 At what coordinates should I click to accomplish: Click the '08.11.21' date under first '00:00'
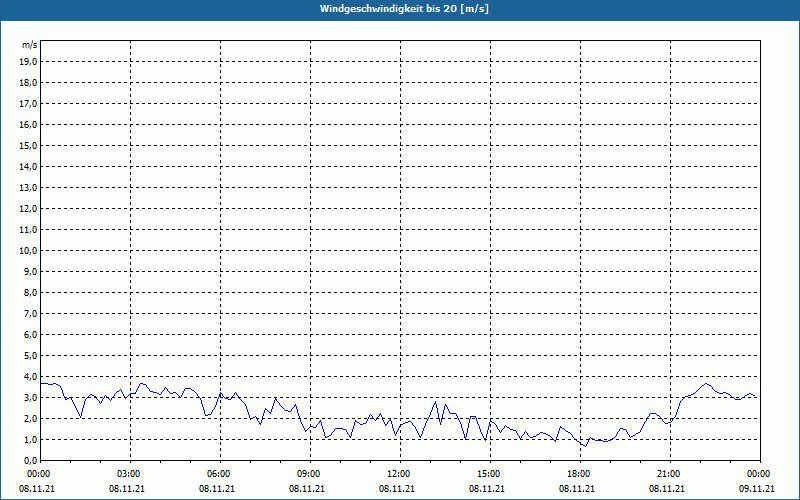37,488
